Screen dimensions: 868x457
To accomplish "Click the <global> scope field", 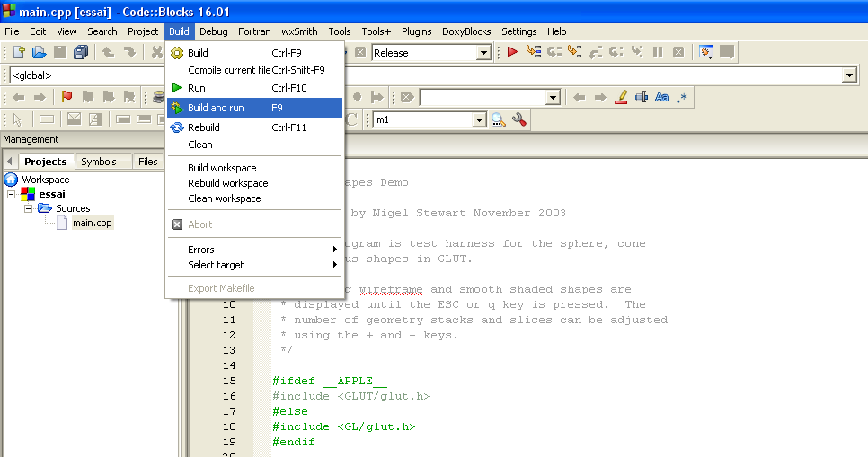I will [89, 75].
